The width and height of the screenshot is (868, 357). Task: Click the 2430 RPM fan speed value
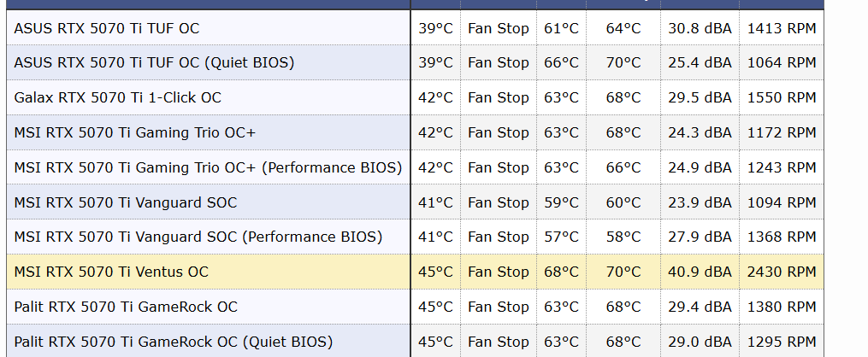[782, 272]
